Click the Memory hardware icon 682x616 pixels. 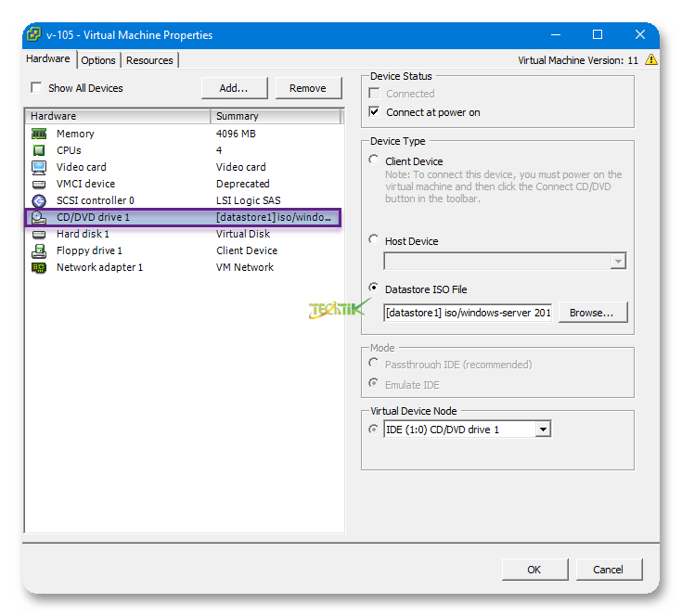(39, 134)
